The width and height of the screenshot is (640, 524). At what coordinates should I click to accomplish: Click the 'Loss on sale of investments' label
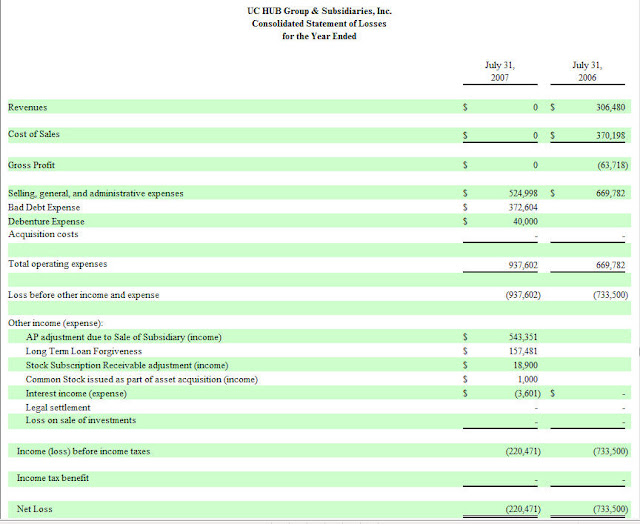tap(81, 420)
